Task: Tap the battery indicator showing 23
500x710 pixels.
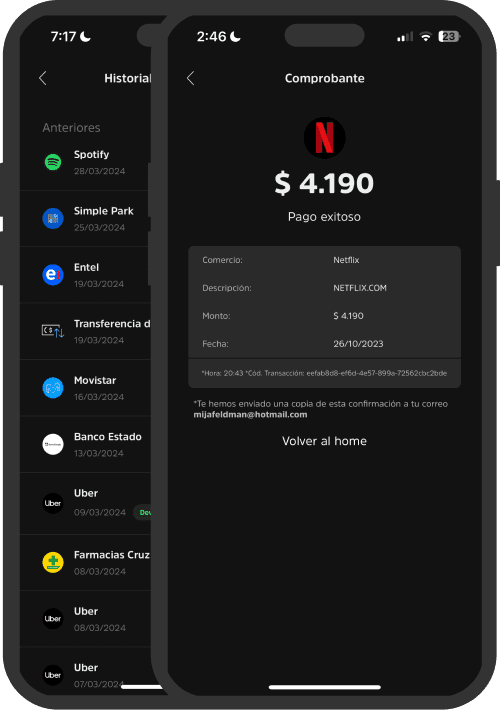Action: point(449,37)
